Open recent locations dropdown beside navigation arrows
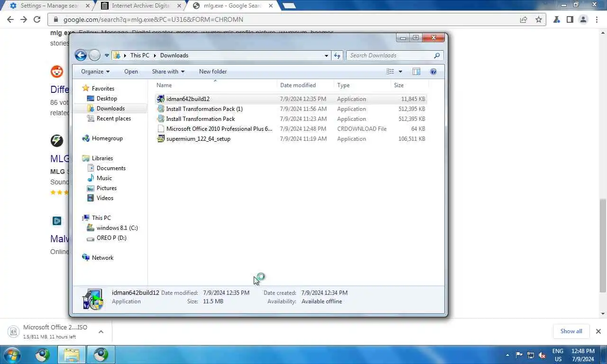 point(107,55)
